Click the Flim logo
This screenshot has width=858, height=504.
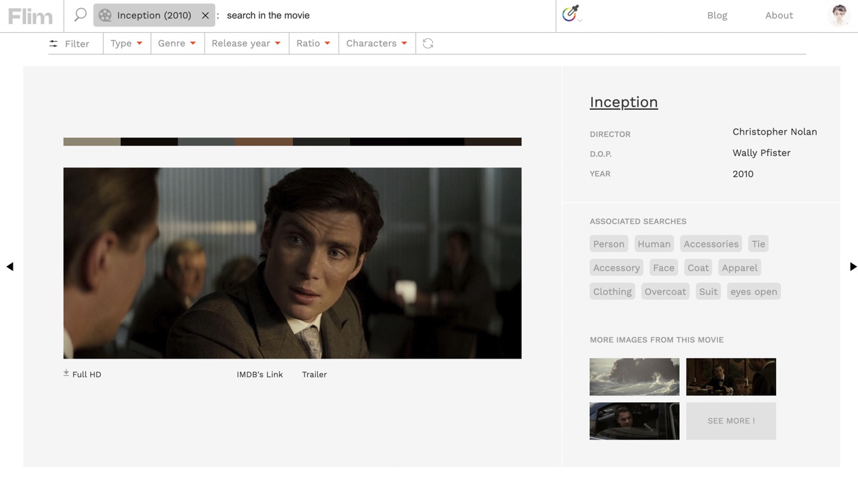[30, 15]
